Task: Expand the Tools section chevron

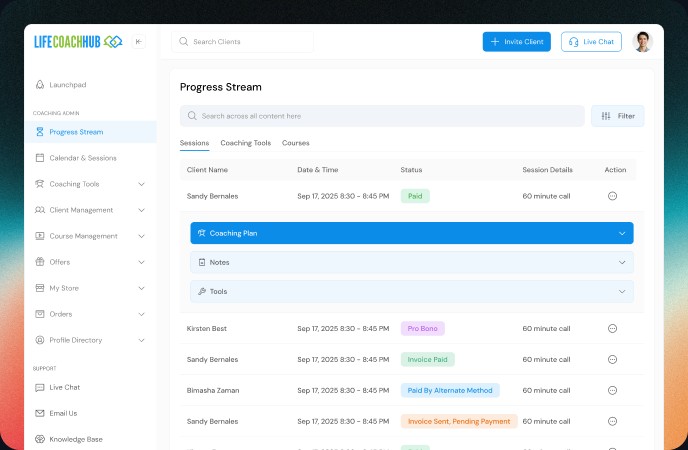Action: [622, 291]
